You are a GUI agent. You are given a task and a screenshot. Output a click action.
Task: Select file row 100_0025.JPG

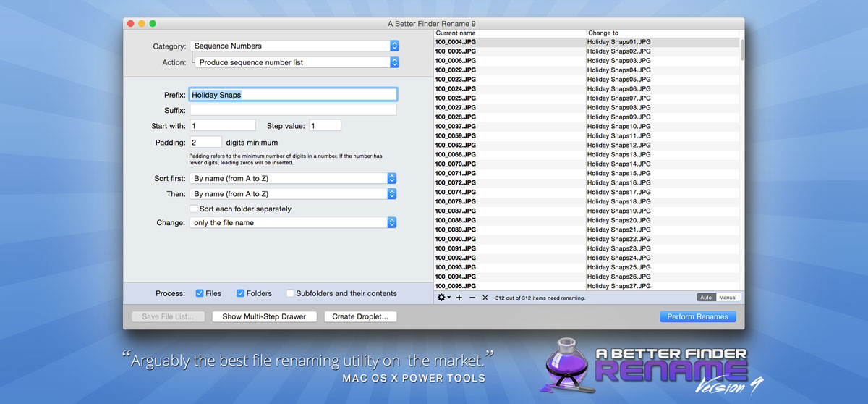click(x=587, y=98)
